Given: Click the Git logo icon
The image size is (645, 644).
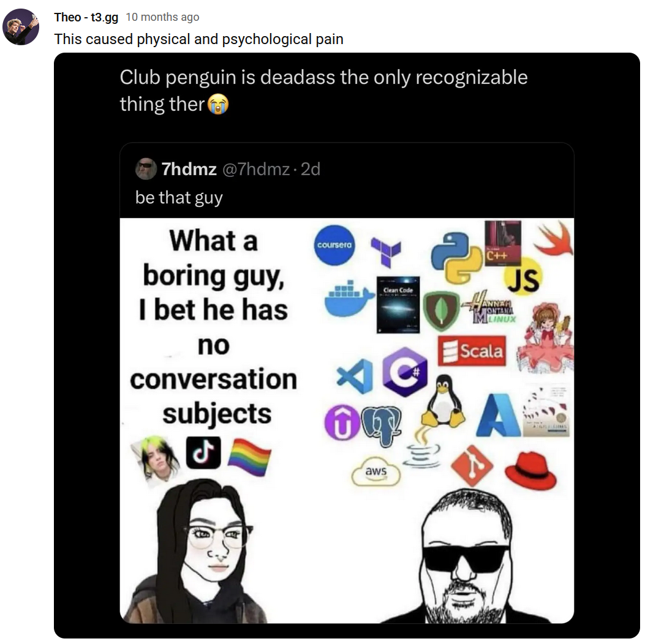Looking at the screenshot, I should 472,466.
